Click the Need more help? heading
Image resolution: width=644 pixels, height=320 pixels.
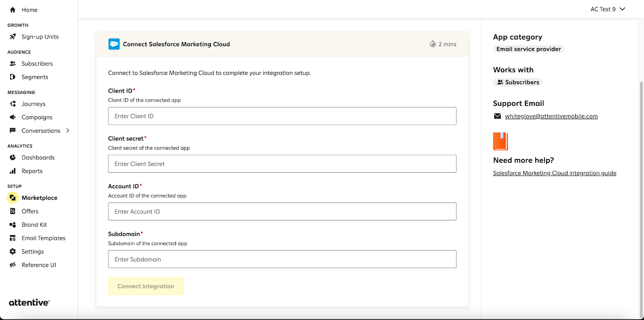coord(524,160)
